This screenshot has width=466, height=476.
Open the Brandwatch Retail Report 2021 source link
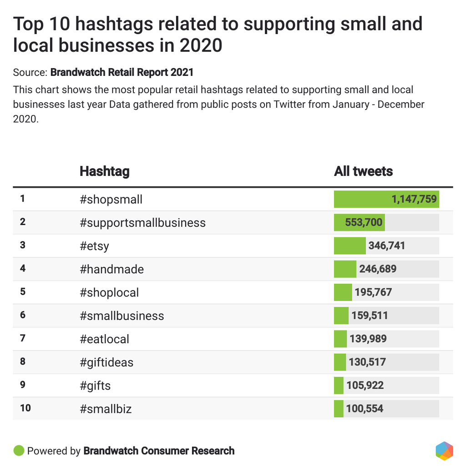122,72
